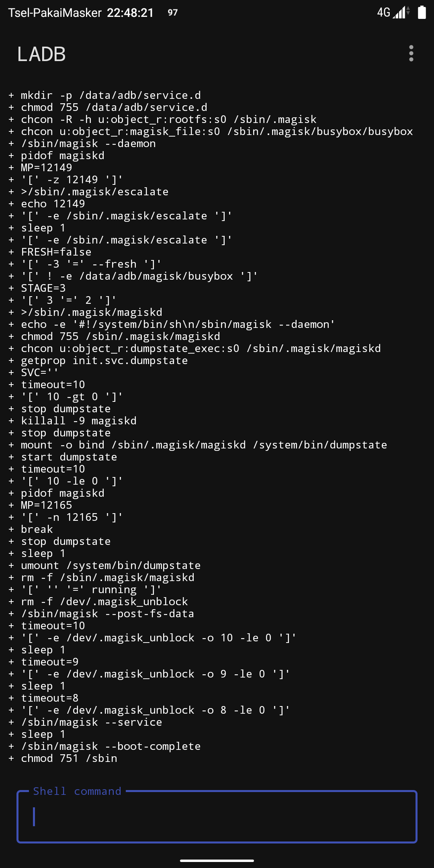
Task: Tap the data activity arrows beside signal bars
Action: [x=407, y=13]
